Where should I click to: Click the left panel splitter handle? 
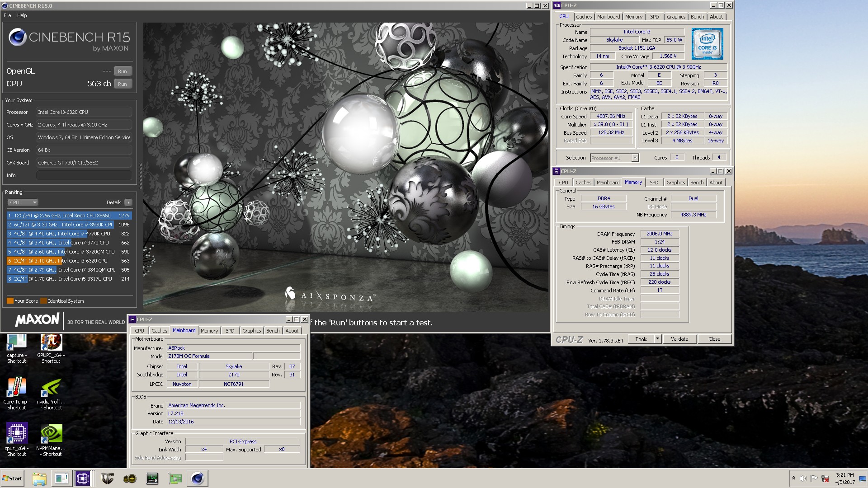pos(141,176)
